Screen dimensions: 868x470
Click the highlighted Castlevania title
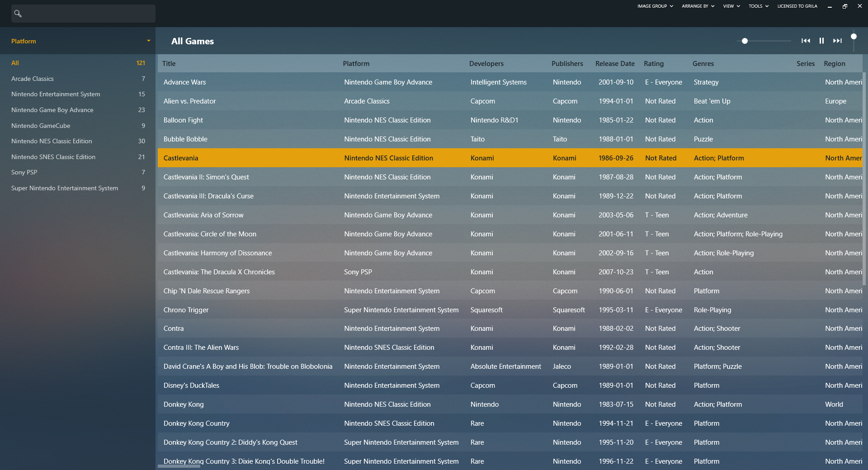(181, 158)
